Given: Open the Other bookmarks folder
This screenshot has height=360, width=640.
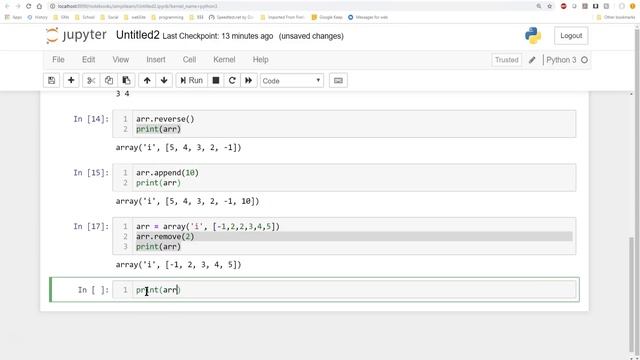Looking at the screenshot, I should pos(616,17).
